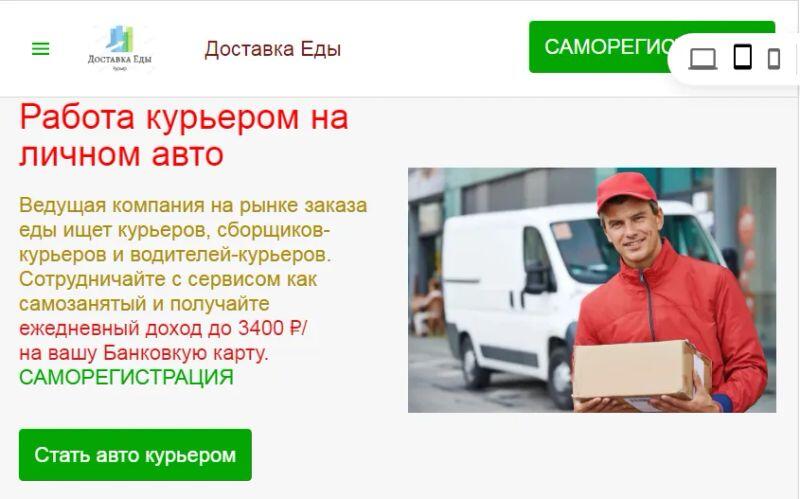Click the самозанятый и получайте line
The image size is (800, 499).
[x=144, y=304]
